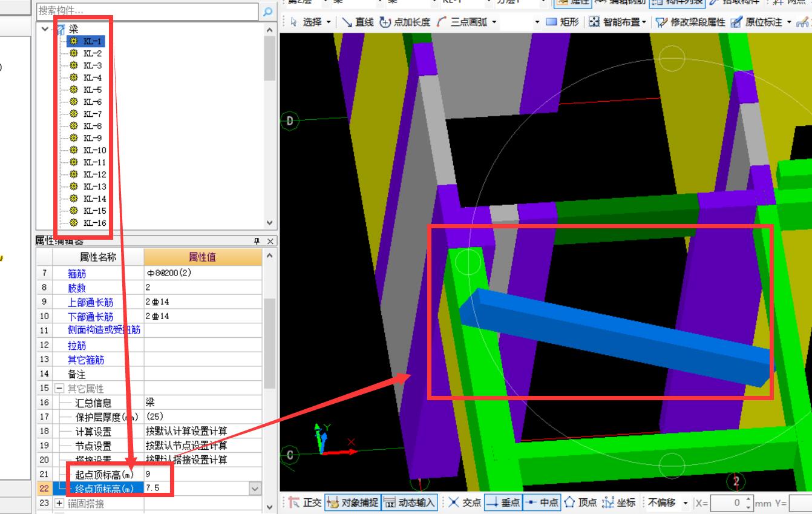Toggle 交点 intersection snap

(465, 502)
